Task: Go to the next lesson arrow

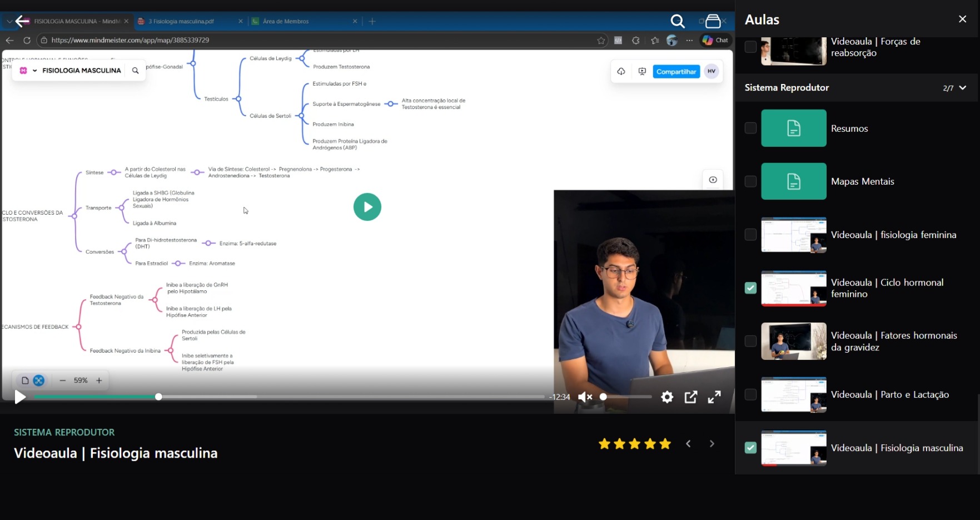Action: tap(712, 444)
